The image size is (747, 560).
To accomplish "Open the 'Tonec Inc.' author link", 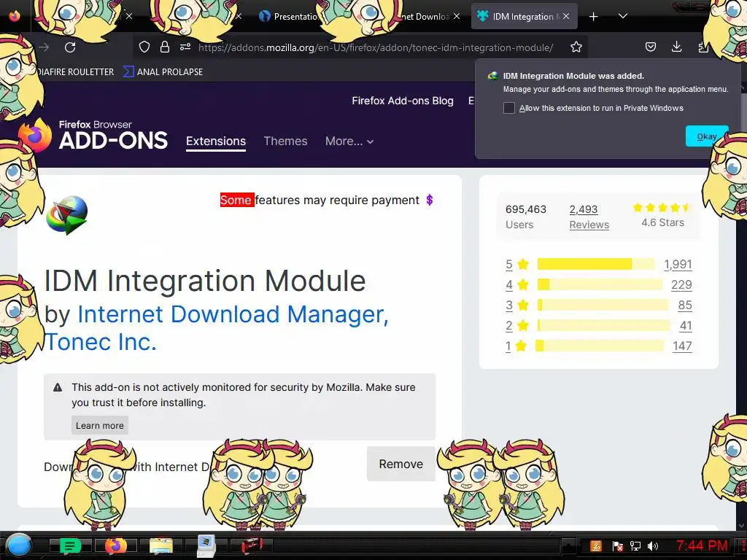I will [101, 341].
